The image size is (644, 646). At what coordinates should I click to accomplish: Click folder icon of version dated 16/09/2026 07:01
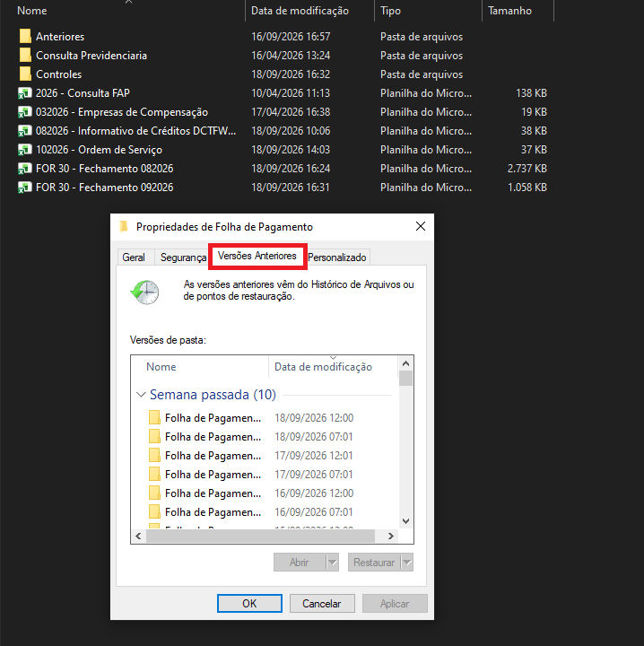tap(154, 511)
